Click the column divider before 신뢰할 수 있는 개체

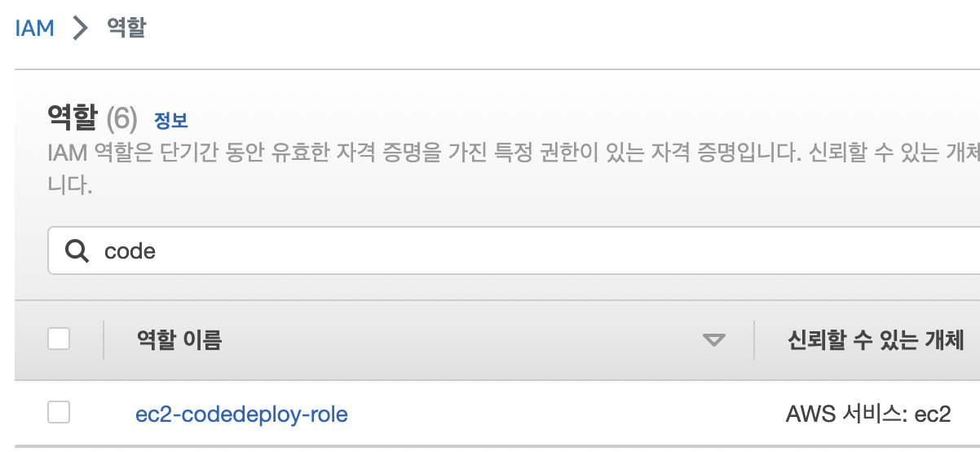coord(755,339)
